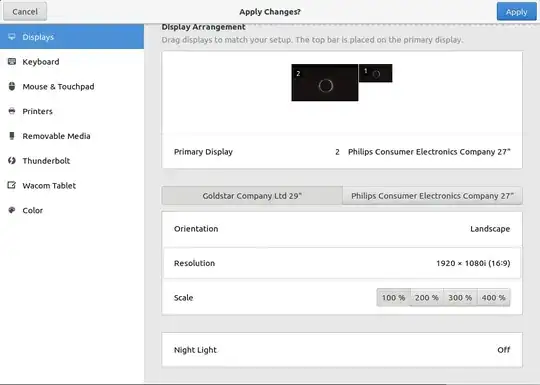
Task: Select display 2 in arrangement preview
Action: 325,83
